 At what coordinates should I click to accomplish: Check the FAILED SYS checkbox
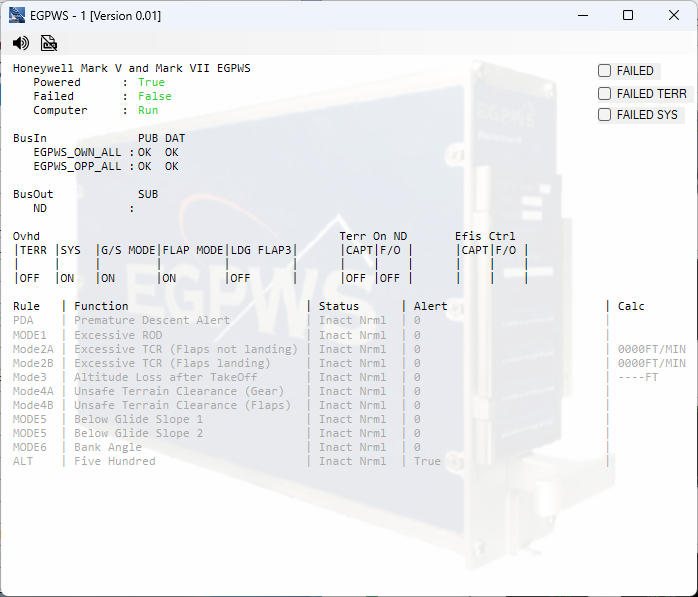[605, 115]
